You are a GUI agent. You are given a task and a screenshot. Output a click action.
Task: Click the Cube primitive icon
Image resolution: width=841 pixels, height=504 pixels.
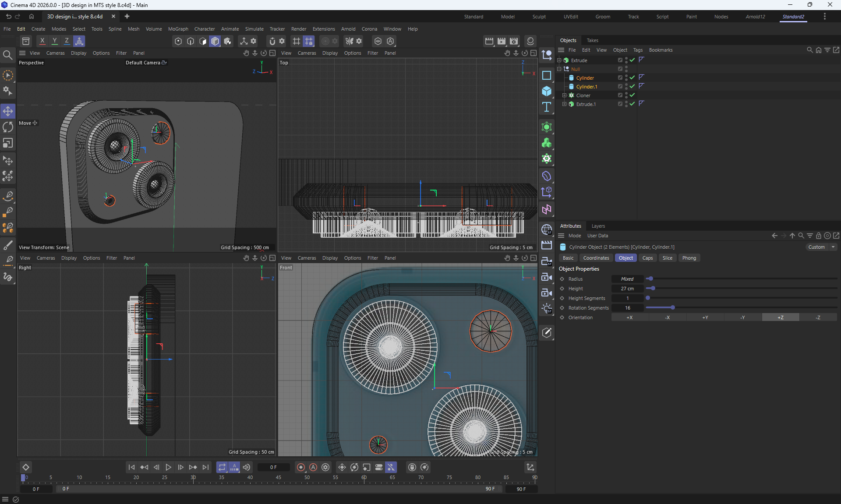click(x=546, y=91)
